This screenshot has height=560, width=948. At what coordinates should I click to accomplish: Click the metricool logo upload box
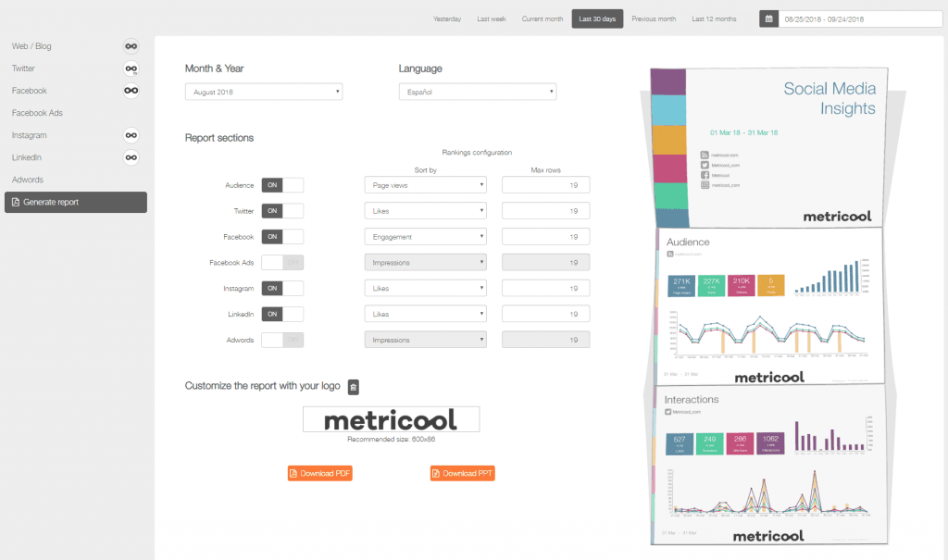(392, 419)
